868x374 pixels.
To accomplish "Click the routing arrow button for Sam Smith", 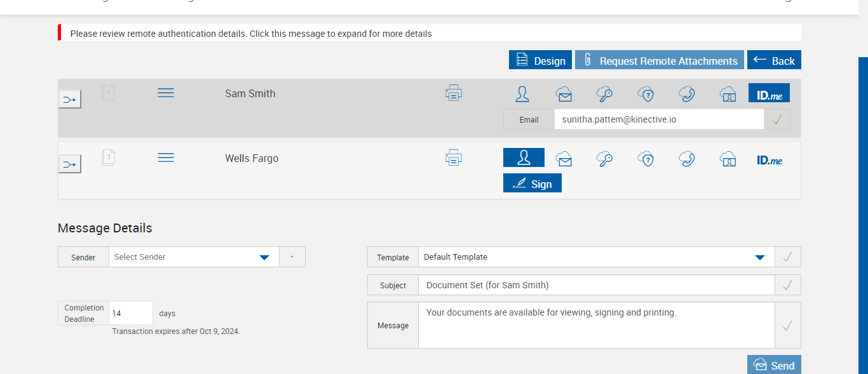I will click(x=70, y=99).
